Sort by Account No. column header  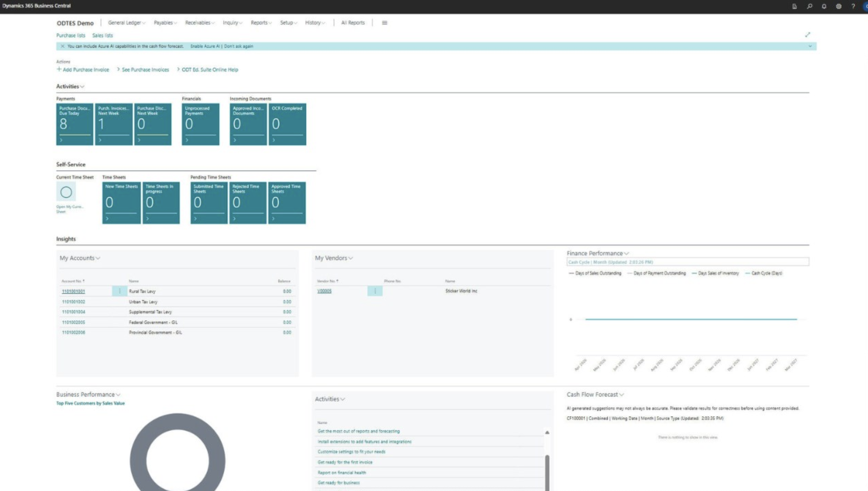[x=73, y=281]
